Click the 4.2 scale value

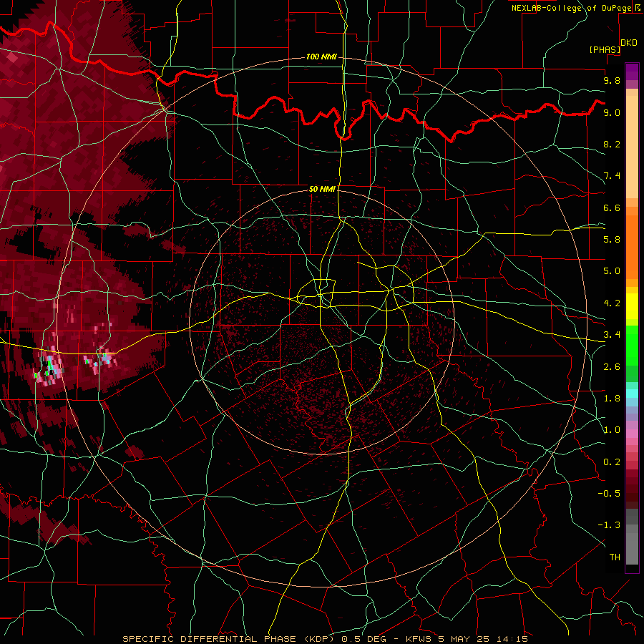click(612, 303)
